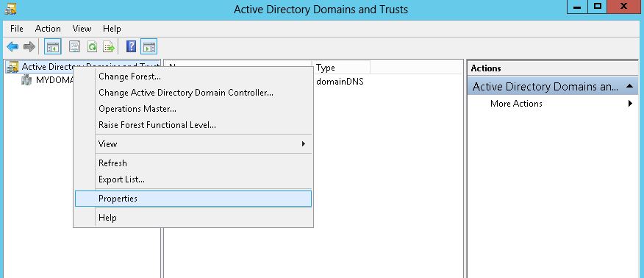
Task: Select the MYDOMAIN tree item
Action: tap(54, 79)
